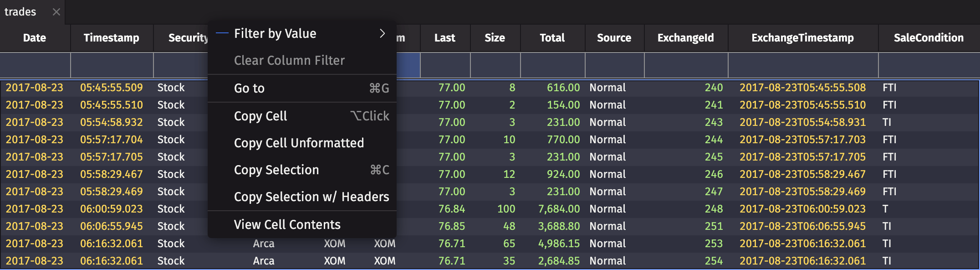Select Copy Selection w/ Headers

311,197
